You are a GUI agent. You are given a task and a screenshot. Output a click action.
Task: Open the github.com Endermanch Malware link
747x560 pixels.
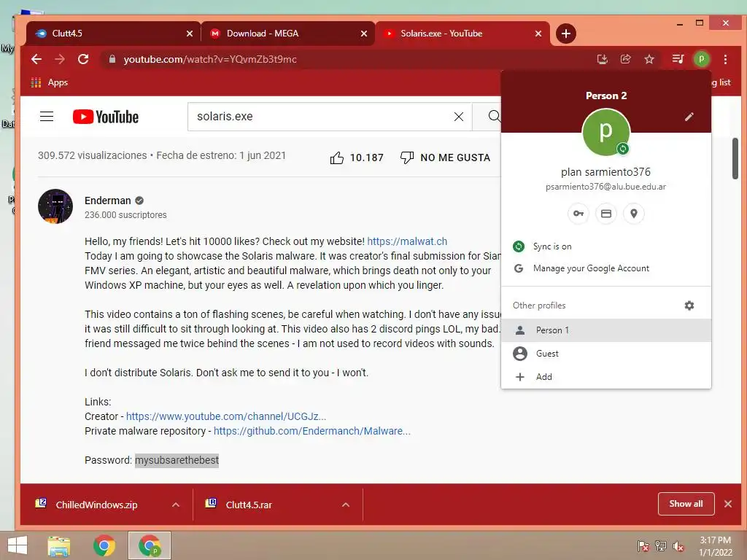click(x=311, y=431)
